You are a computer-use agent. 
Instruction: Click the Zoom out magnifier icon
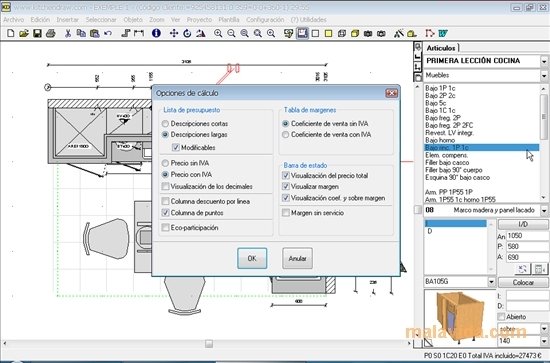tap(231, 33)
